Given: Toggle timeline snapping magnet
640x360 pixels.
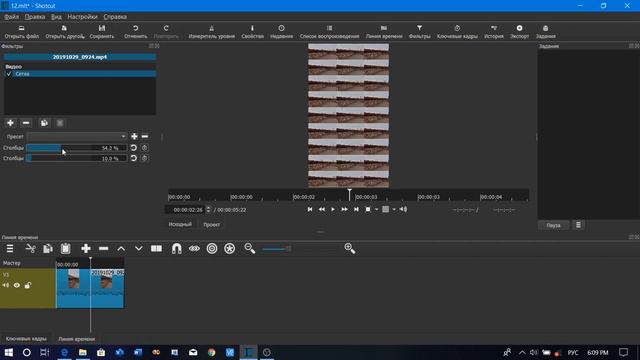Looking at the screenshot, I should pyautogui.click(x=176, y=249).
